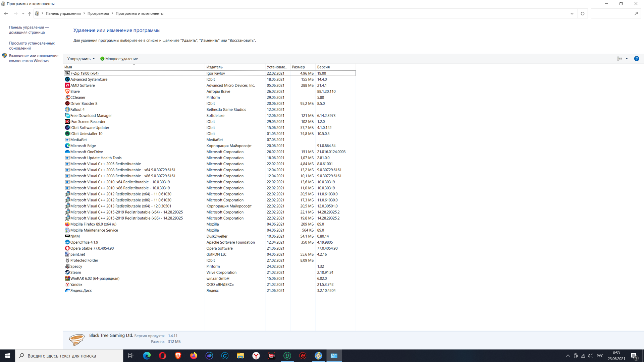Click the refresh button beside address bar
The image size is (644, 362).
[583, 14]
